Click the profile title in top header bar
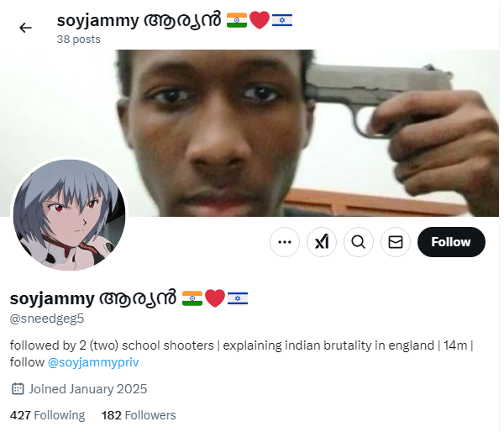Viewport: 504px width, 432px height. point(175,20)
